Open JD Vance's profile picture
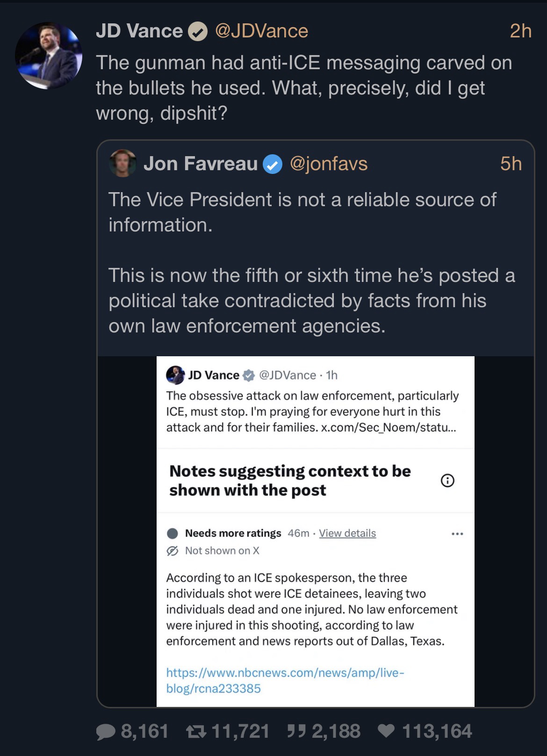The image size is (547, 756). (49, 56)
